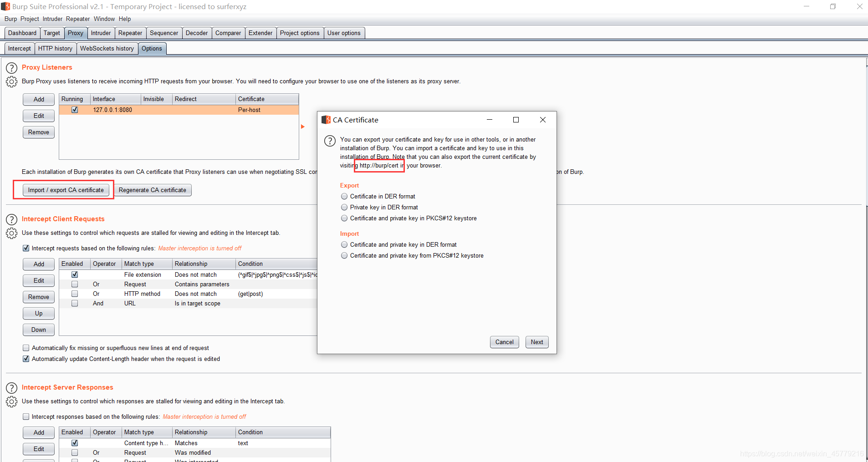The height and width of the screenshot is (462, 868).
Task: Open the Project options tab
Action: 300,33
